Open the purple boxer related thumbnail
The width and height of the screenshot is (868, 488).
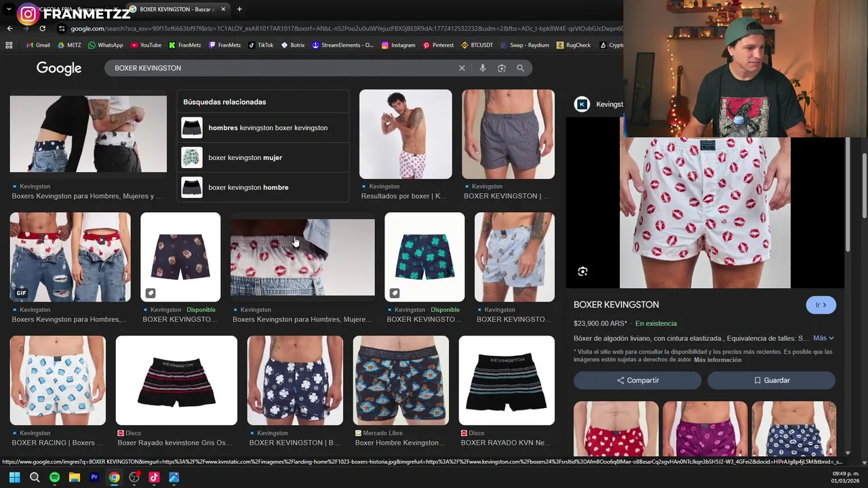[705, 428]
